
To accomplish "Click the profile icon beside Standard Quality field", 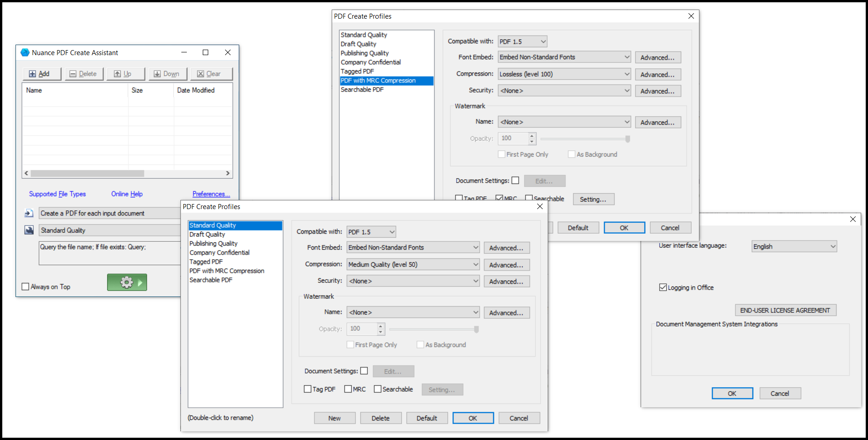I will 29,230.
